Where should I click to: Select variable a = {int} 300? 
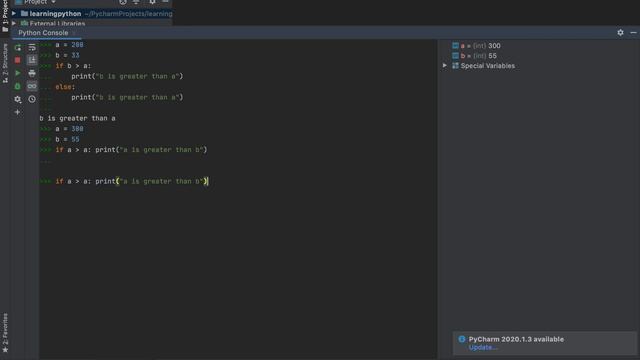[x=481, y=46]
